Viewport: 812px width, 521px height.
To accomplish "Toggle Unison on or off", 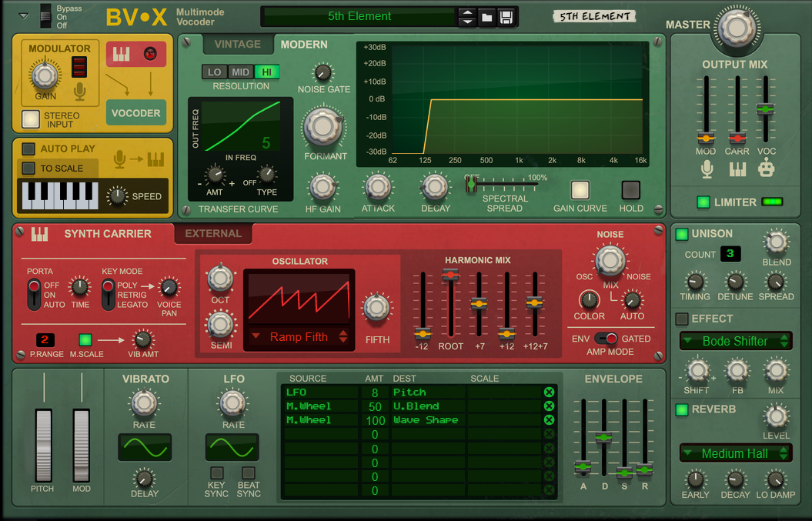I will (x=682, y=234).
